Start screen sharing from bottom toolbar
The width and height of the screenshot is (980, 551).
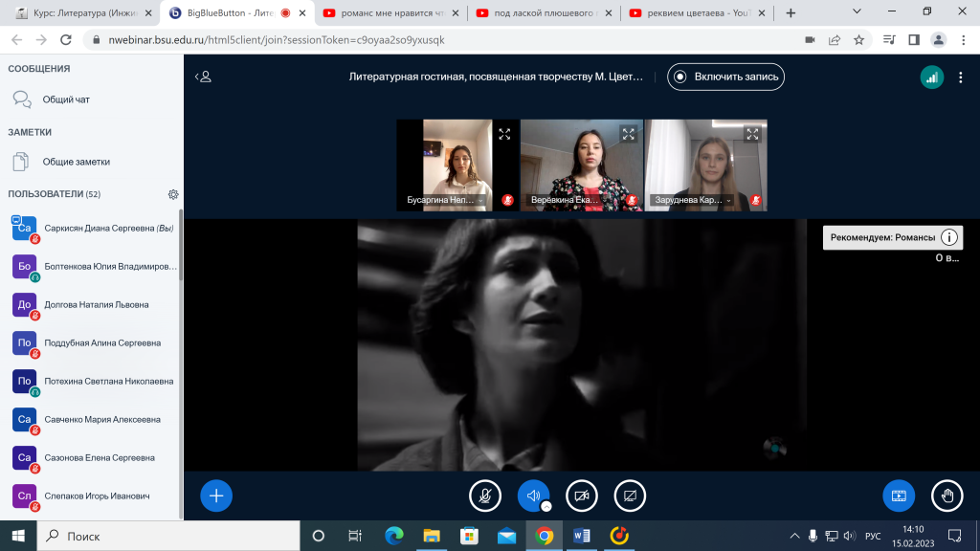pos(630,496)
